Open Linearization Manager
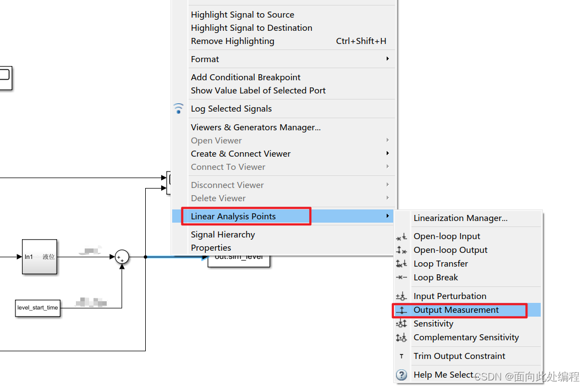Viewport: 588px width, 387px height. (460, 218)
